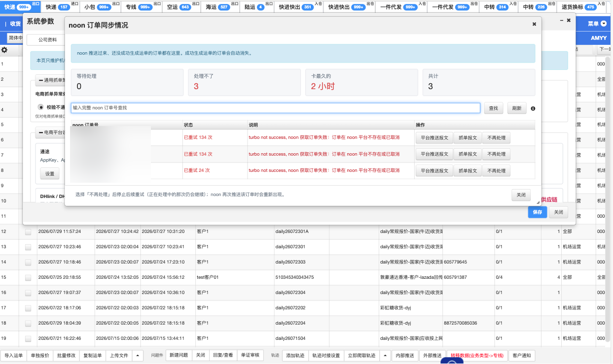Click 回复/查看 in the bottom toolbar
613x364 pixels.
tap(222, 356)
